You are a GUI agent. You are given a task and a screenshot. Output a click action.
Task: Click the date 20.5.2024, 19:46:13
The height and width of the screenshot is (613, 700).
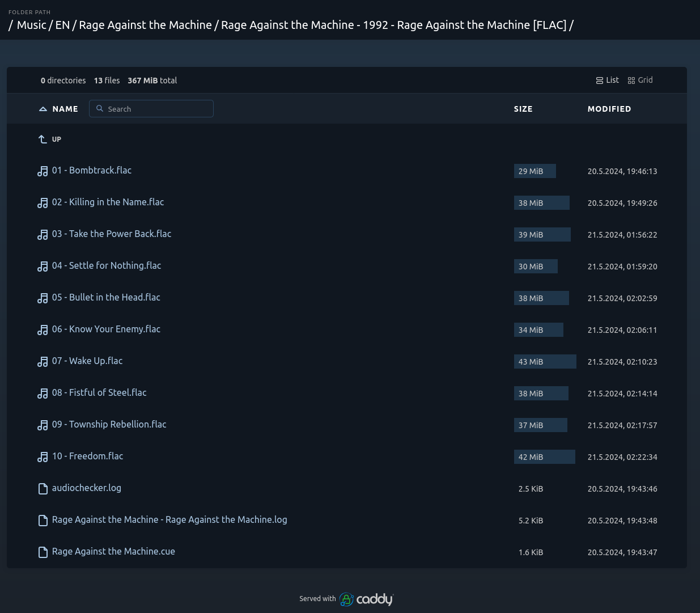coord(622,171)
